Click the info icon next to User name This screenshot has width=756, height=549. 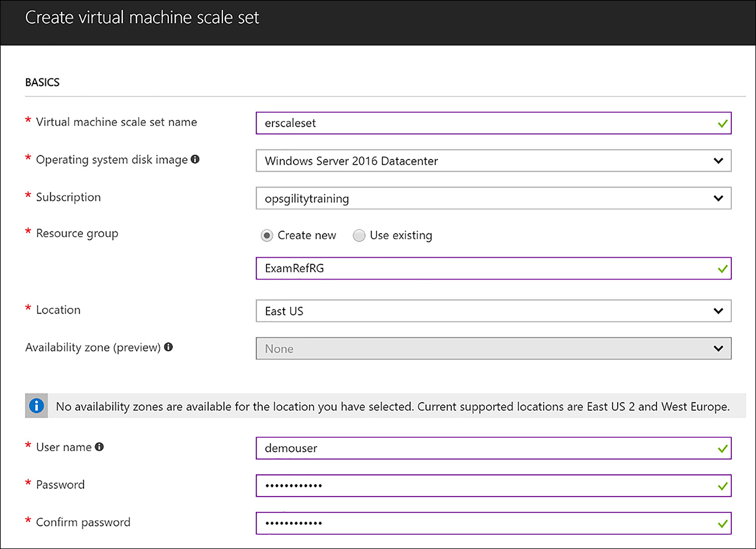tap(99, 447)
